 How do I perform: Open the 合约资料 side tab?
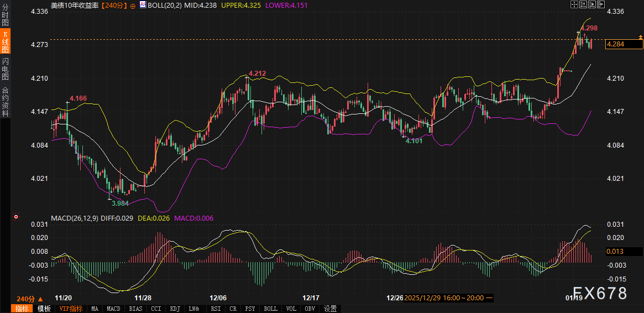tap(5, 101)
